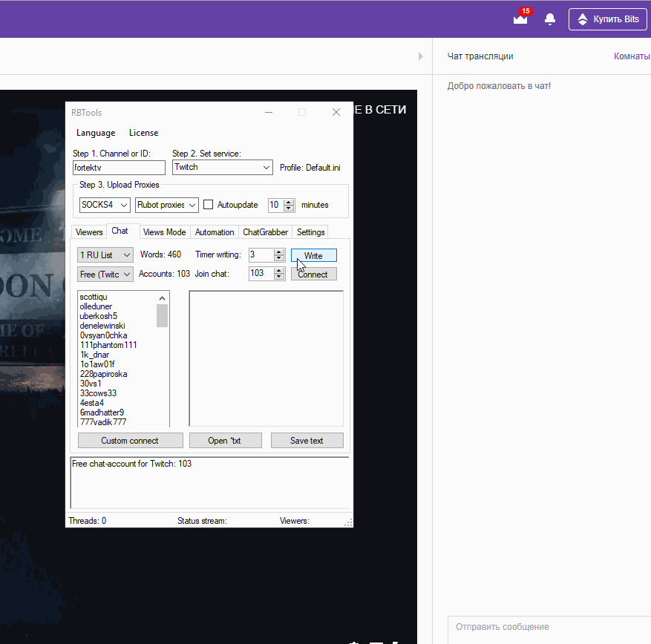Open the License menu
This screenshot has height=644, width=651.
[x=143, y=133]
